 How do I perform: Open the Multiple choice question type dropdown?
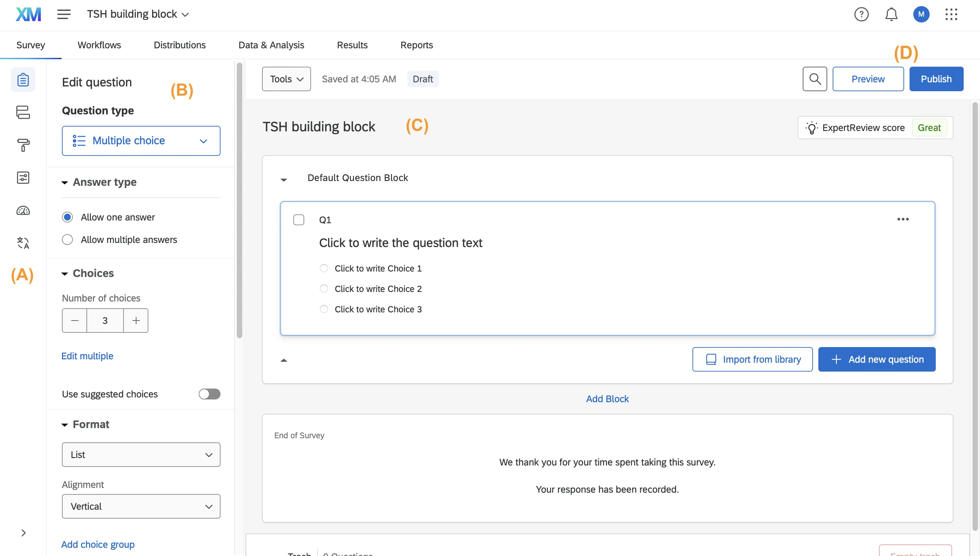141,141
